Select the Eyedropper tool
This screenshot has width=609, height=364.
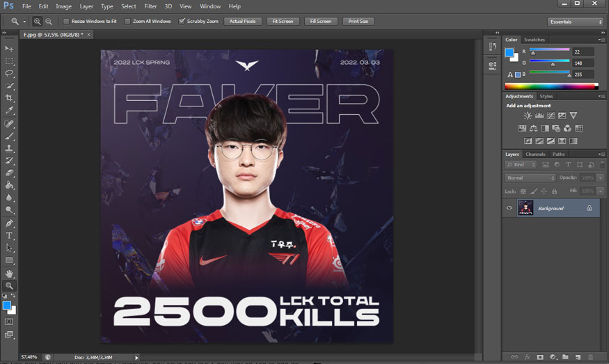(9, 111)
